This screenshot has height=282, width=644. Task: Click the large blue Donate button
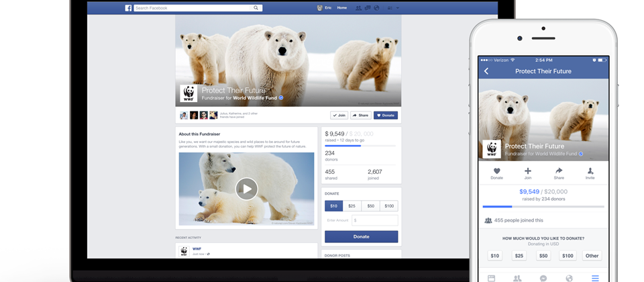click(x=362, y=237)
